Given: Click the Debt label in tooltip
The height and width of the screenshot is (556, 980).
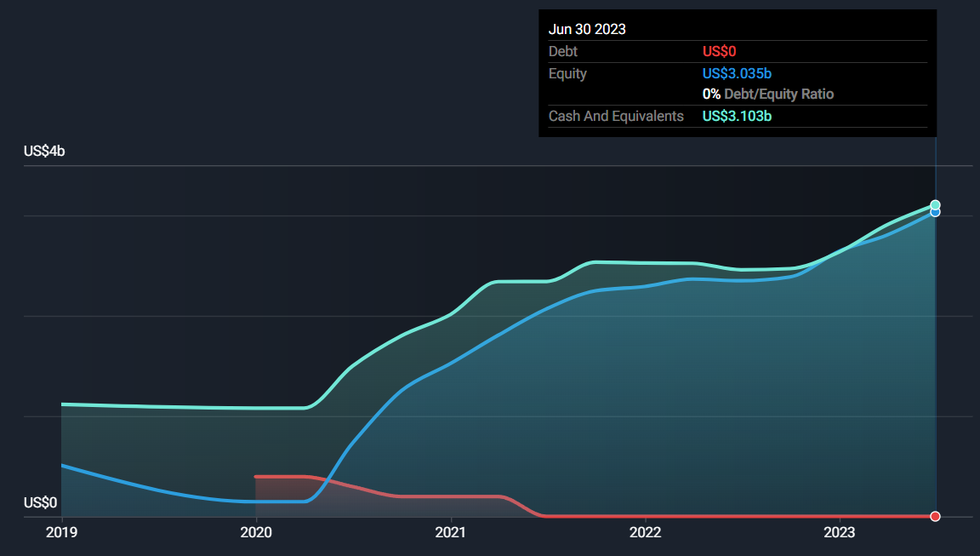Looking at the screenshot, I should coord(562,51).
